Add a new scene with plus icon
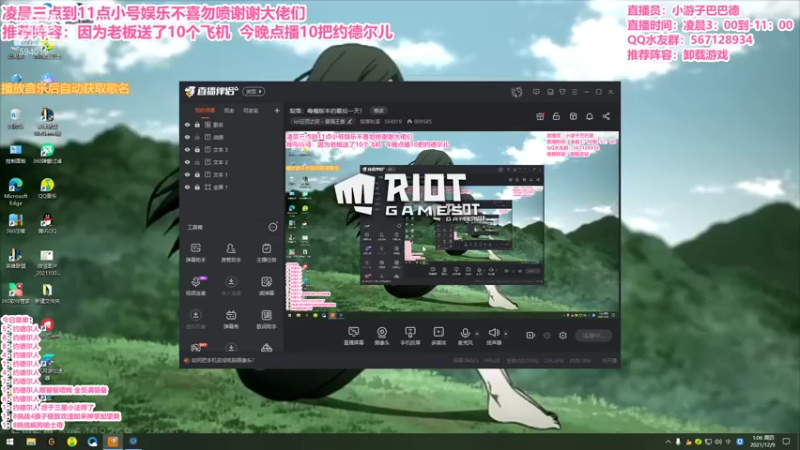800x450 pixels. 277,110
